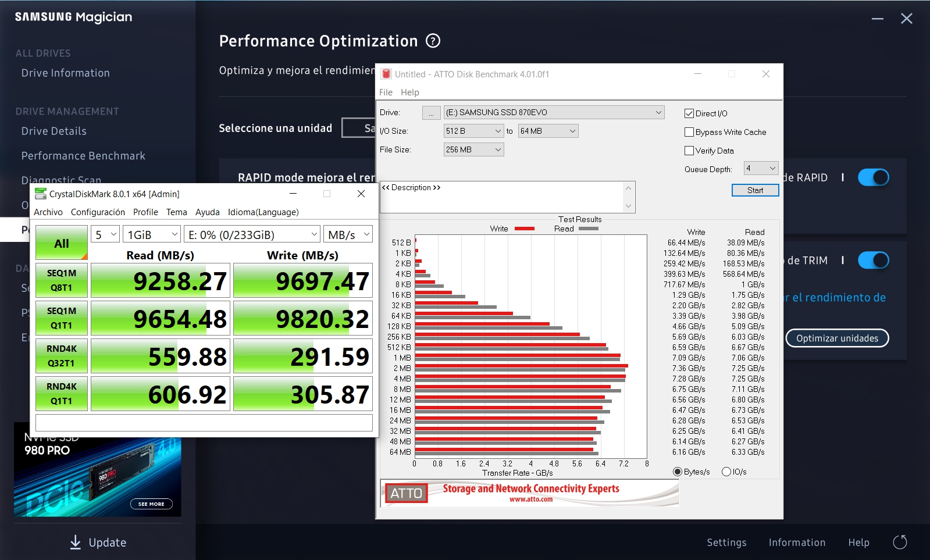Image resolution: width=930 pixels, height=560 pixels.
Task: Open Drive Information in Magician sidebar
Action: tap(66, 73)
